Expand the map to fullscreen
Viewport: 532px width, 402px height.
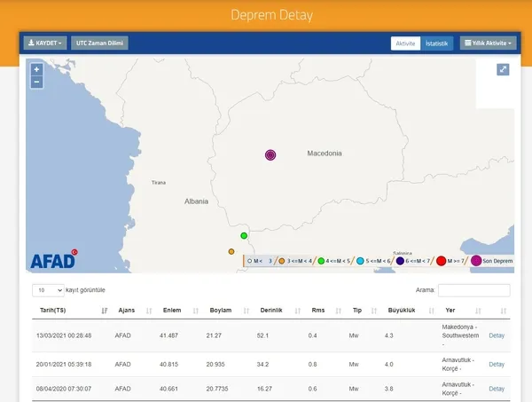coord(503,69)
